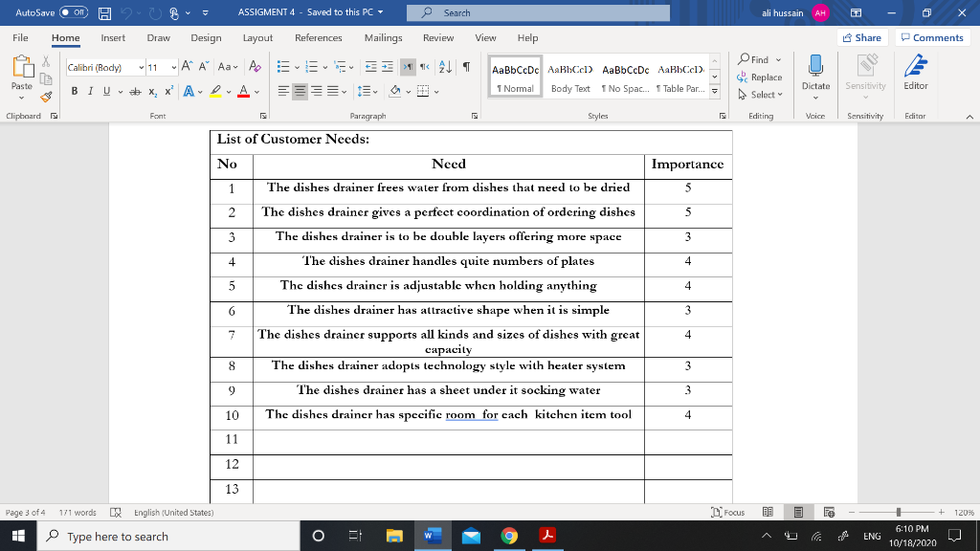Open the References ribbon tab

click(318, 38)
